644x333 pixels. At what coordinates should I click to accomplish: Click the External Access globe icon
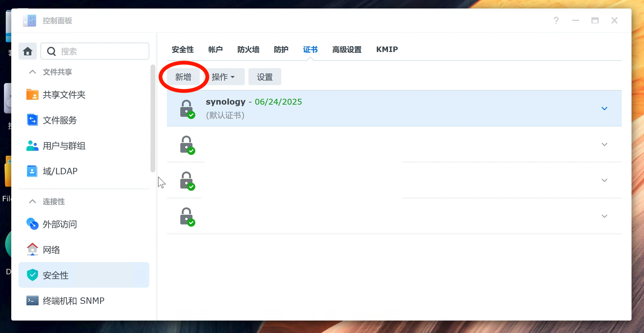click(32, 224)
